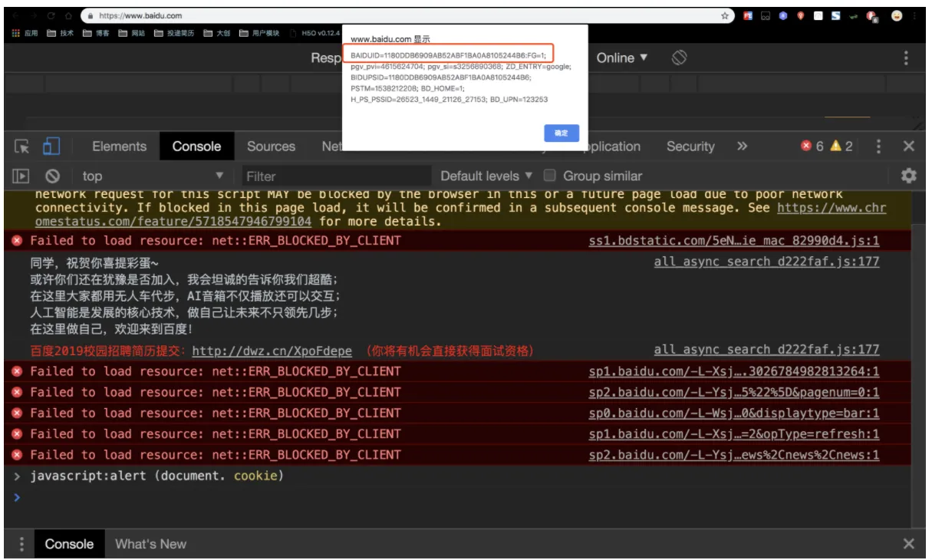Open the DevTools three-dot customize menu
Screen dimensions: 932x560
pos(879,146)
